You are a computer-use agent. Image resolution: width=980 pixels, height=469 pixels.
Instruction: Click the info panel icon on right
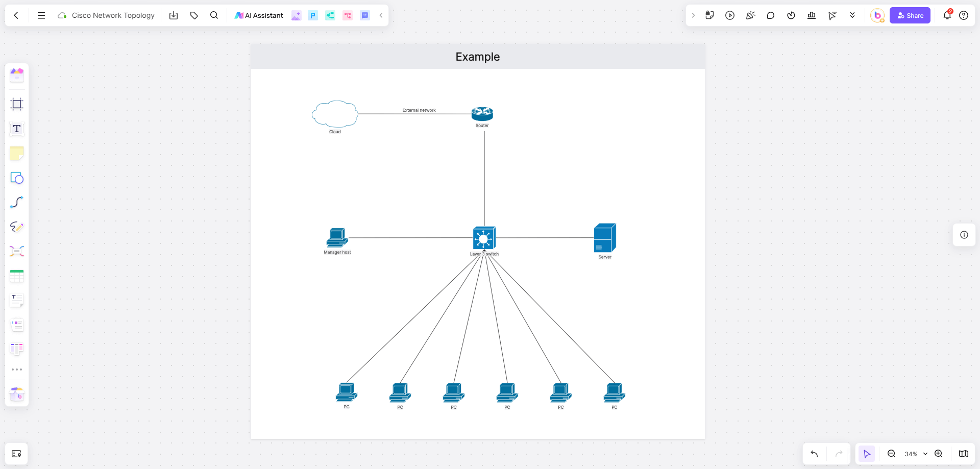pos(964,235)
